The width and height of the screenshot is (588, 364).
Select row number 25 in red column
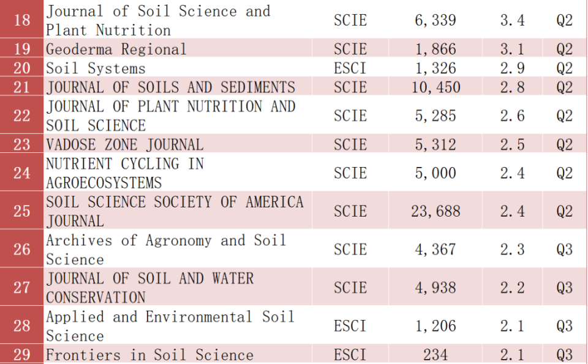[22, 211]
